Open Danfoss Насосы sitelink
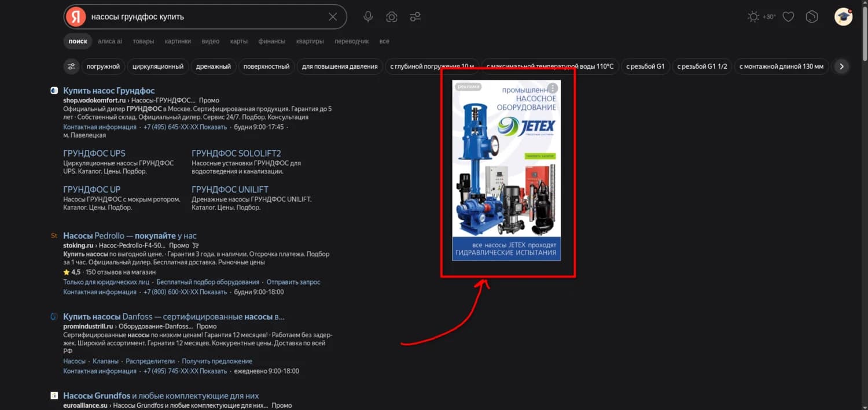This screenshot has height=410, width=868. coord(75,361)
